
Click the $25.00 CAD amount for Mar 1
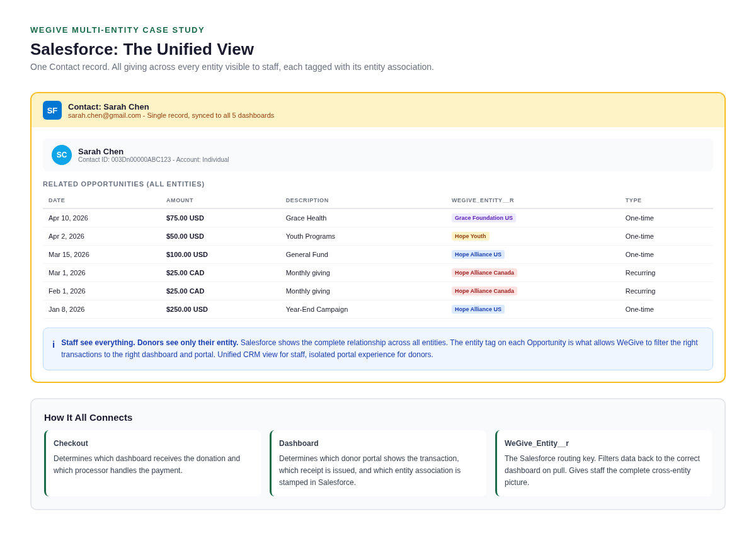(185, 273)
